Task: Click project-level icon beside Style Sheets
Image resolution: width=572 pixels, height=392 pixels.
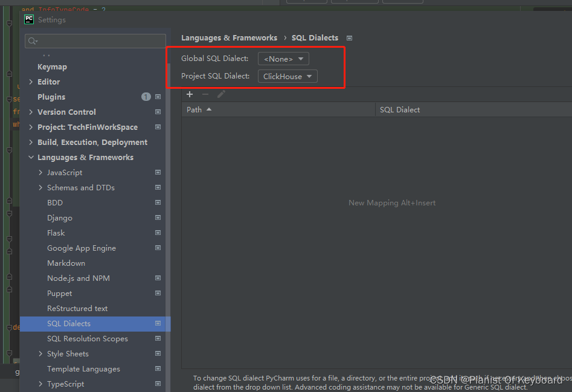Action: click(x=158, y=354)
